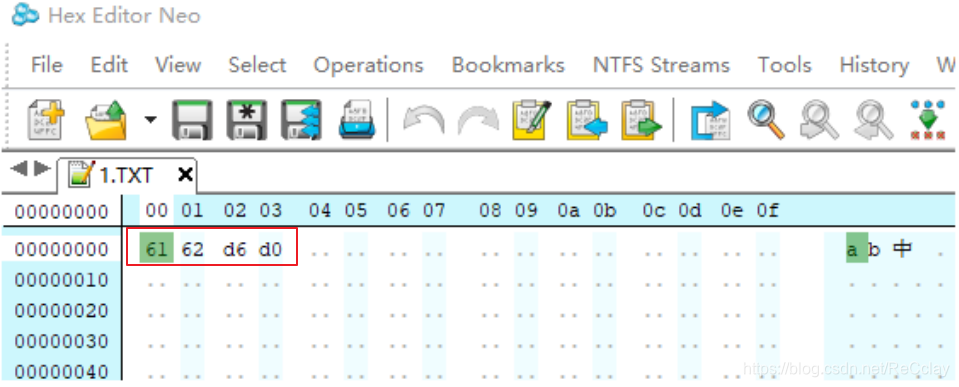Click the green down-arrow dots icon

point(928,120)
